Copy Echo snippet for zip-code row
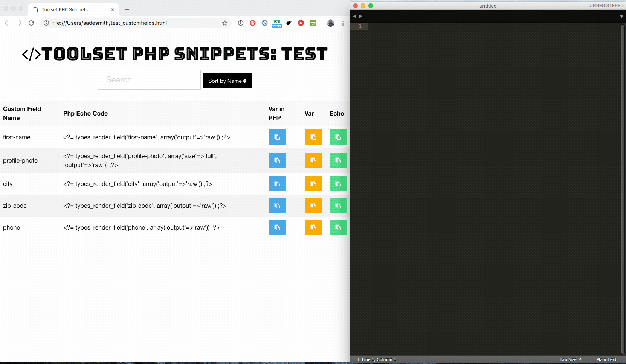This screenshot has height=364, width=626. click(x=338, y=206)
